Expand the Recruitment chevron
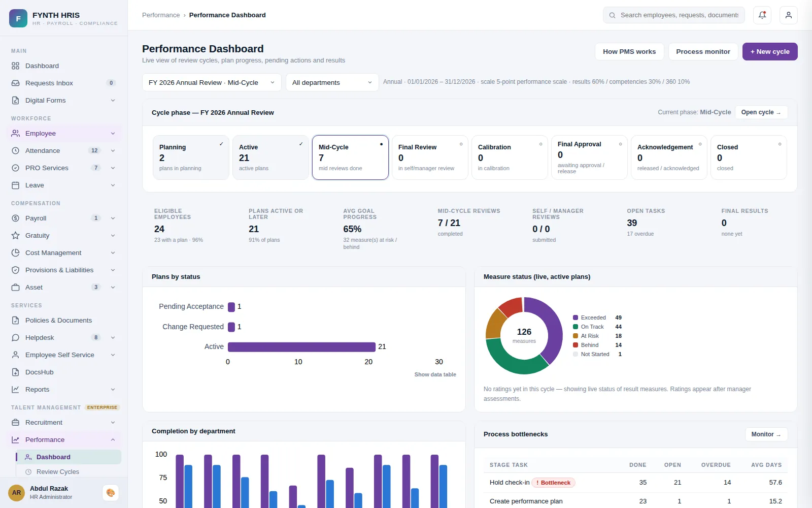 [x=113, y=423]
